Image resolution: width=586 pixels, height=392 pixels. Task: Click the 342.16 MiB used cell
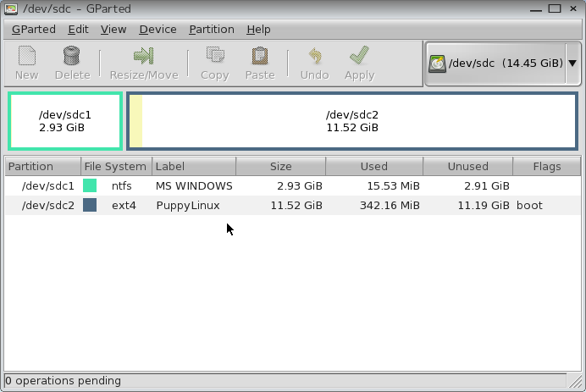(x=390, y=205)
